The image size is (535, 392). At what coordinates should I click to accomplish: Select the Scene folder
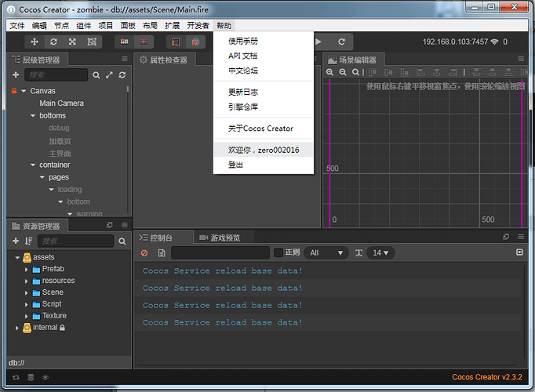[53, 292]
